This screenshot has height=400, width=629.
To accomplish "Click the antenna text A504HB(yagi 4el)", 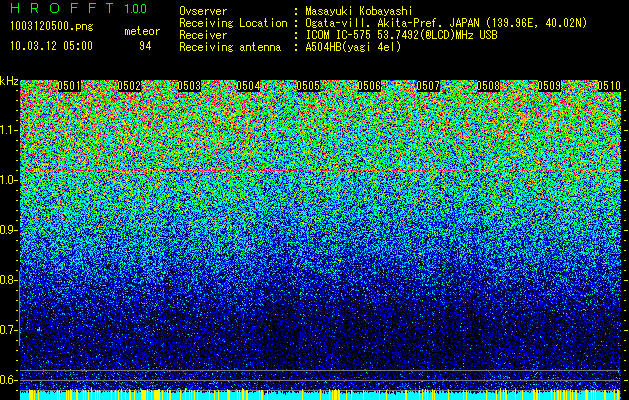I will [353, 47].
